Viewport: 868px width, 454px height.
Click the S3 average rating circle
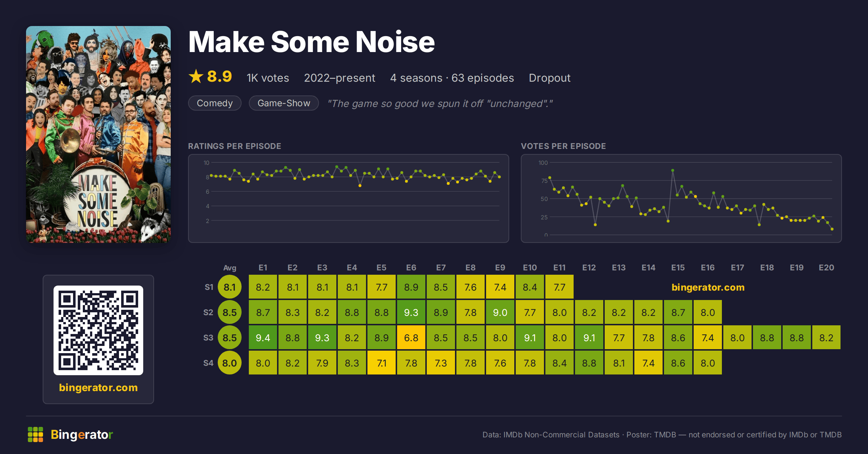[230, 338]
